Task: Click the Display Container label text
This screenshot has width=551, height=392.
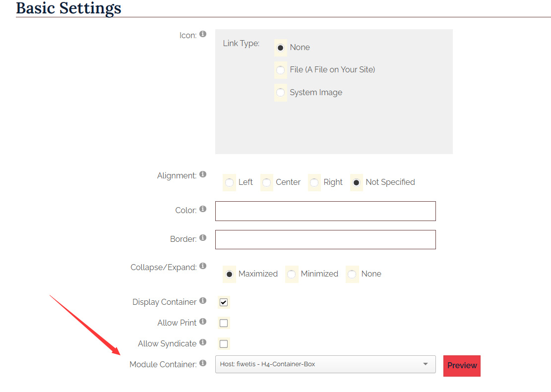Action: click(165, 302)
